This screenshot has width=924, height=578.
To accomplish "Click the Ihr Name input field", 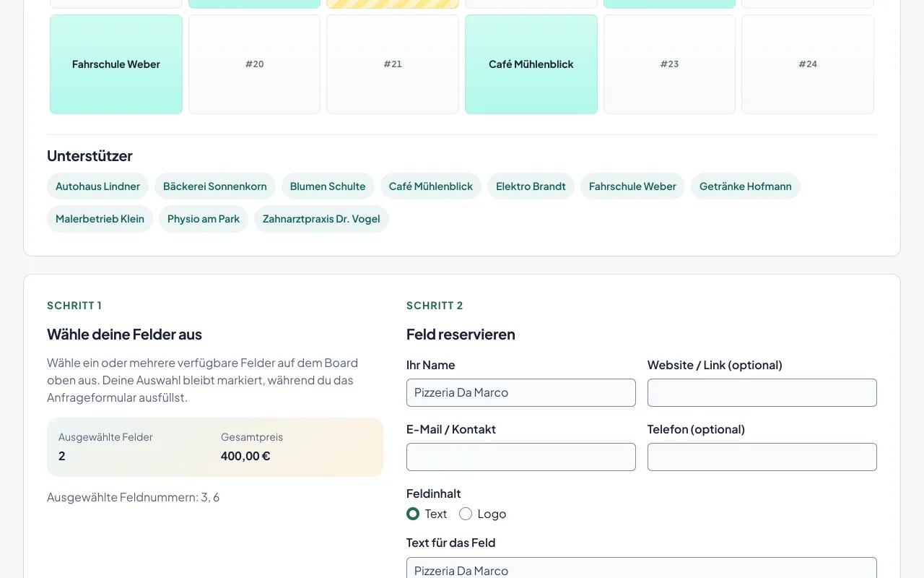I will pyautogui.click(x=521, y=392).
